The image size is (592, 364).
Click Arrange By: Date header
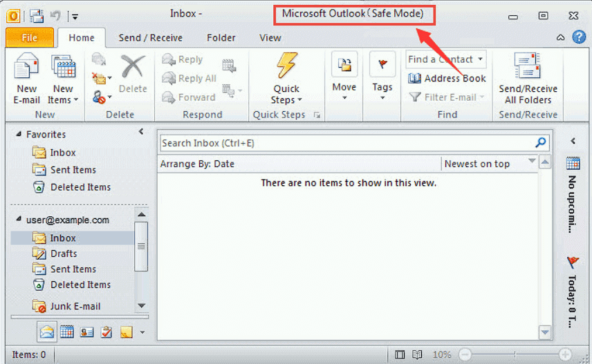click(197, 164)
